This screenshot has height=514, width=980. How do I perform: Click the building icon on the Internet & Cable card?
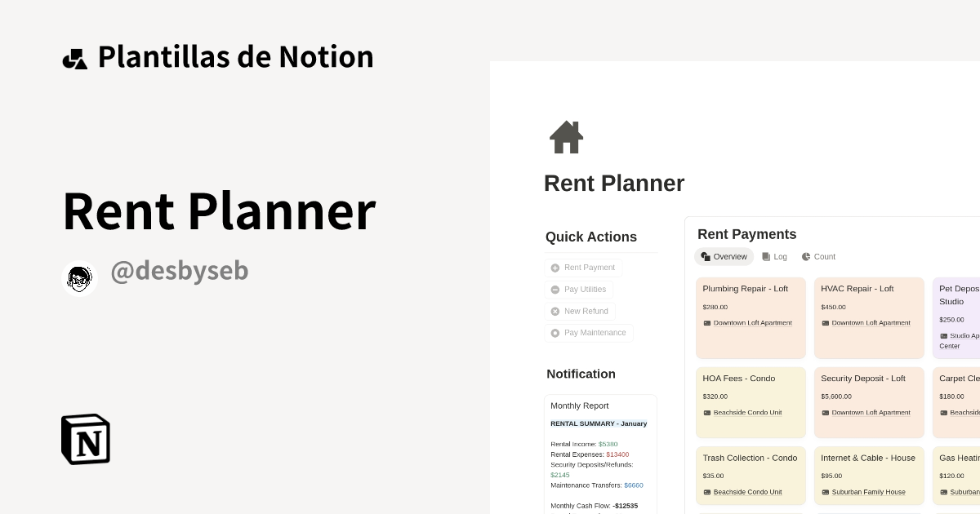tap(824, 491)
